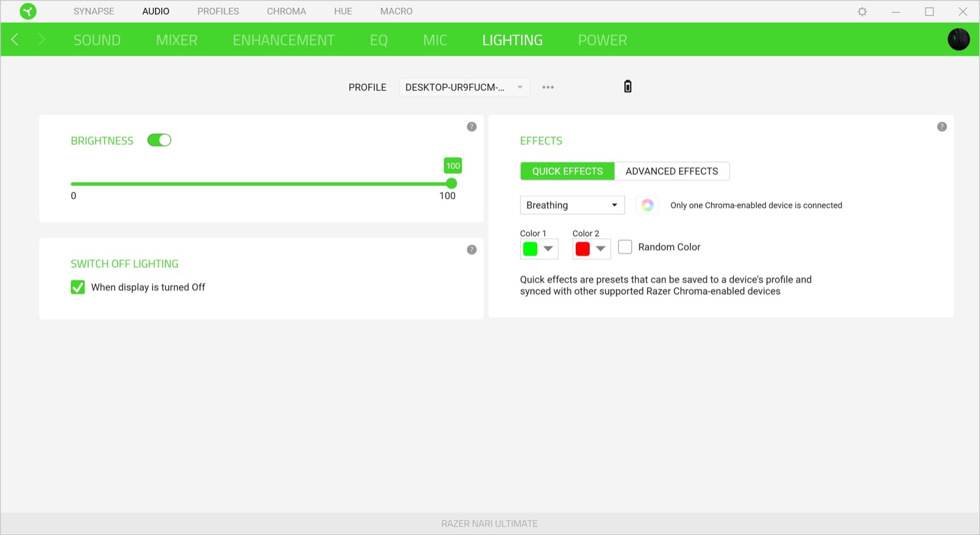Switch to the Mic tab
Screen dimensions: 980x535
(435, 40)
